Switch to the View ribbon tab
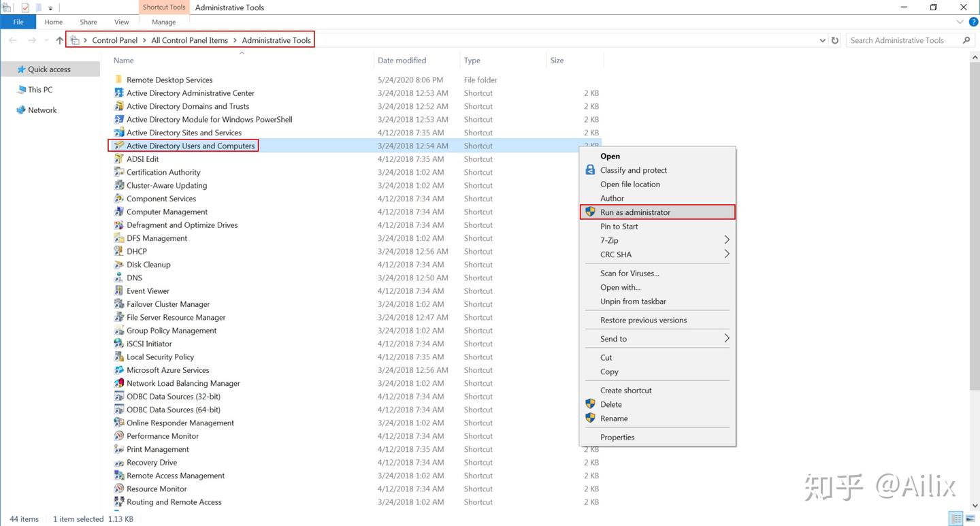The height and width of the screenshot is (526, 980). [121, 21]
